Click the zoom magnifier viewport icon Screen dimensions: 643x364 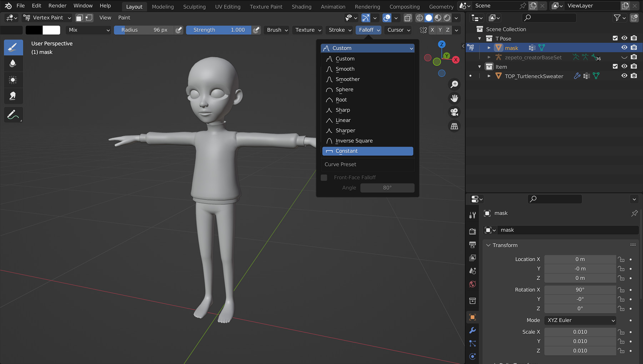tap(454, 84)
